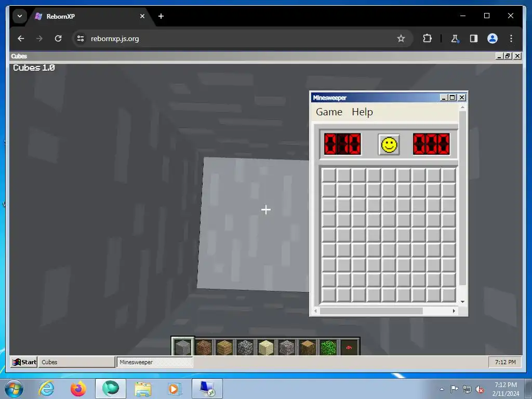Click the network tray icon
532x399 pixels.
467,390
